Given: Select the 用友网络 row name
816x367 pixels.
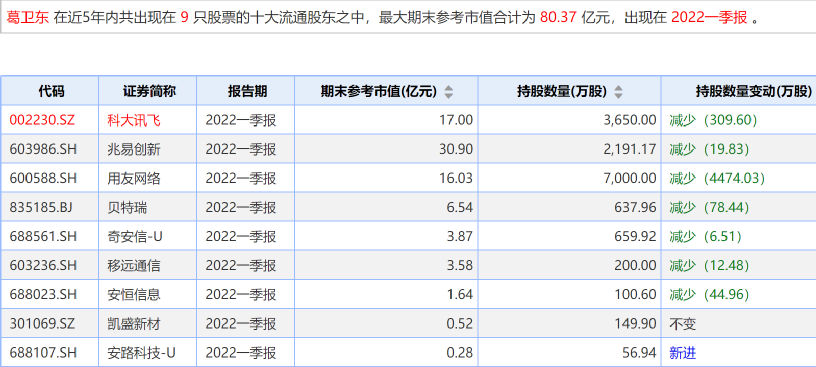Looking at the screenshot, I should point(134,179).
